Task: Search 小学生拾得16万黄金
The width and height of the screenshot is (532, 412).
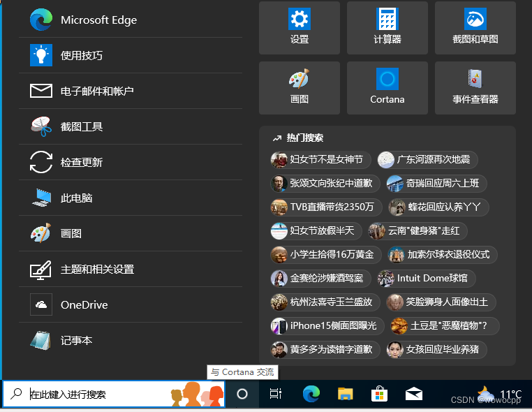Action: [326, 254]
